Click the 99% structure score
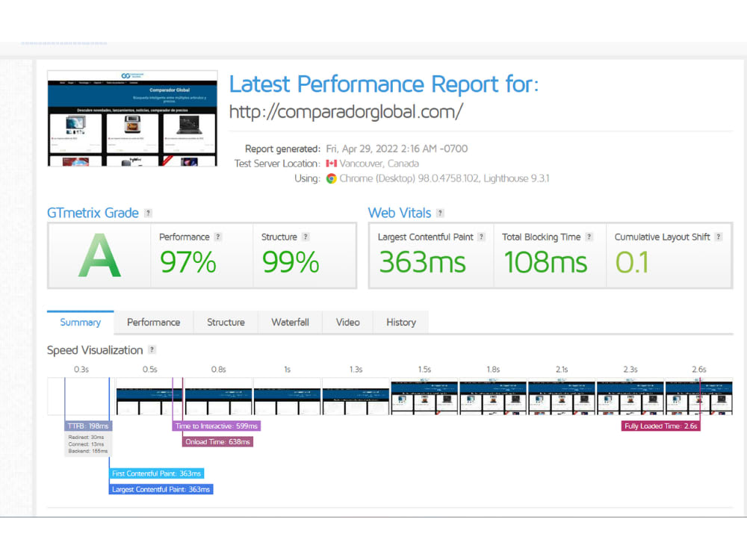747x560 pixels. tap(291, 262)
